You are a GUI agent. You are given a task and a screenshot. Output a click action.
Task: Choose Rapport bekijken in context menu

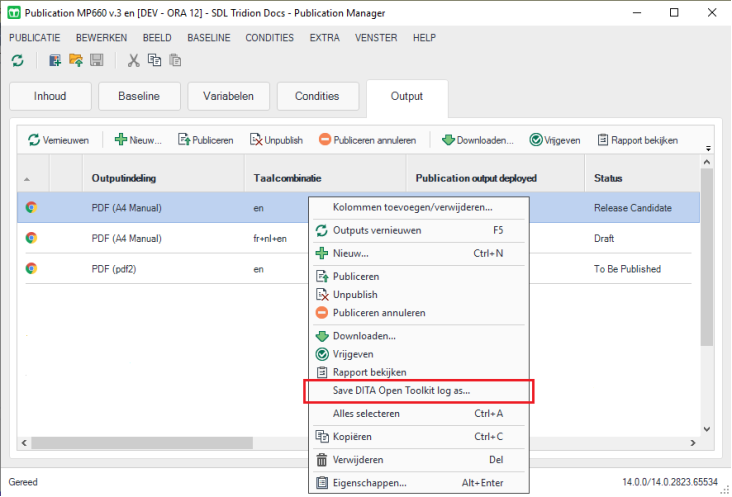[x=419, y=372]
